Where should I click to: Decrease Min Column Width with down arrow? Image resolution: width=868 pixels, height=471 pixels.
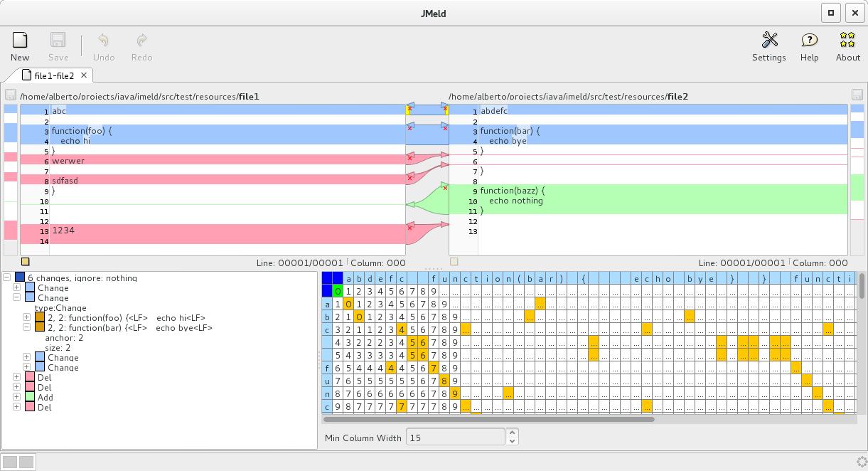click(512, 442)
